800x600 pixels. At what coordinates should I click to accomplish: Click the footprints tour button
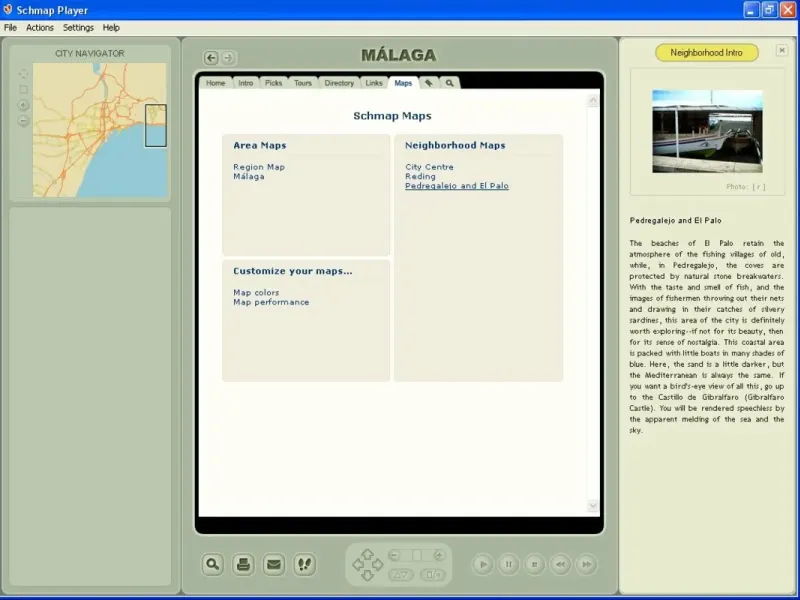(305, 564)
